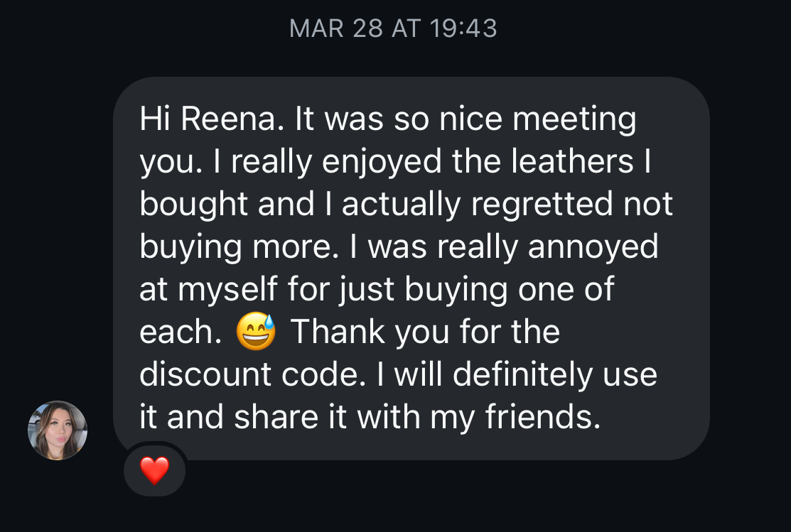The width and height of the screenshot is (791, 532).
Task: Click the word "bought" in the message
Action: click(x=192, y=205)
